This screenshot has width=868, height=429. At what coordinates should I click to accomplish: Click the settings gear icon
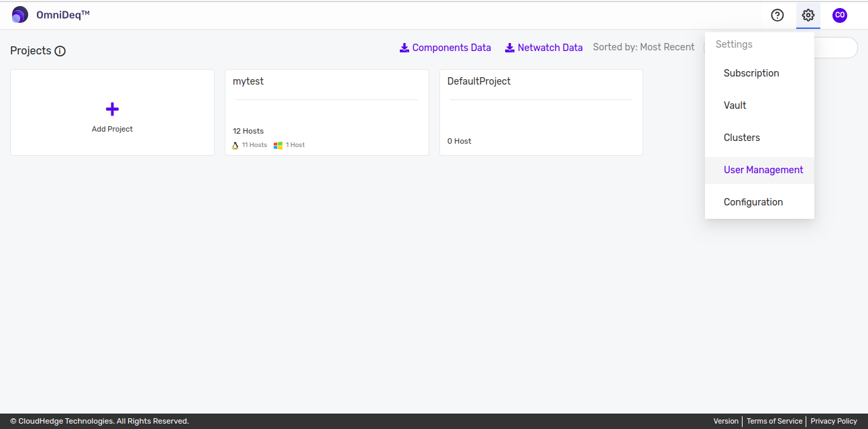[808, 15]
